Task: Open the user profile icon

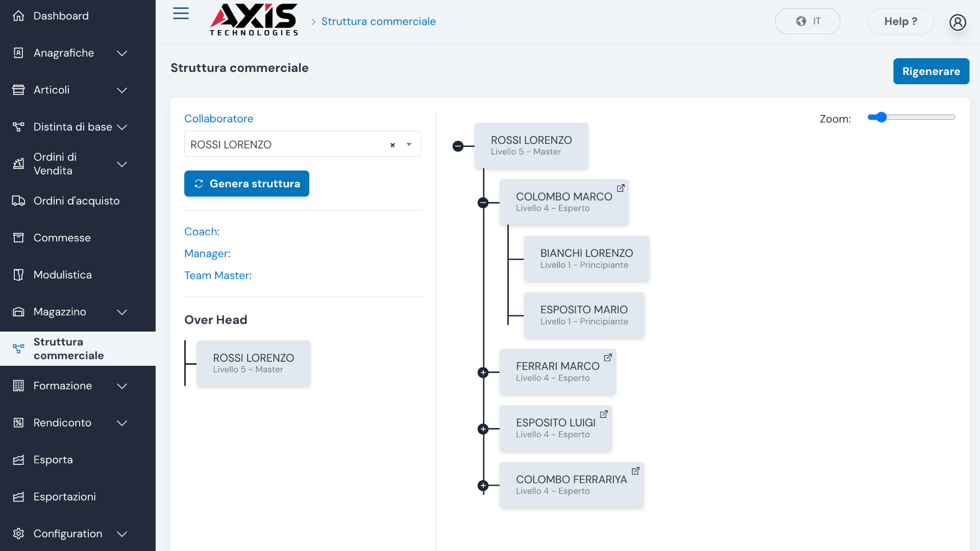Action: tap(958, 22)
